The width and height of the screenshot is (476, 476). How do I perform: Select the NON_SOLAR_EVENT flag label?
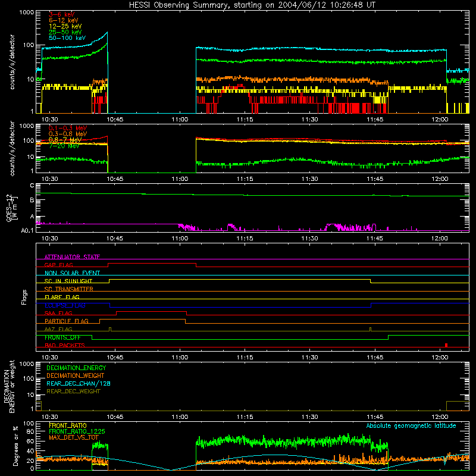tap(72, 273)
